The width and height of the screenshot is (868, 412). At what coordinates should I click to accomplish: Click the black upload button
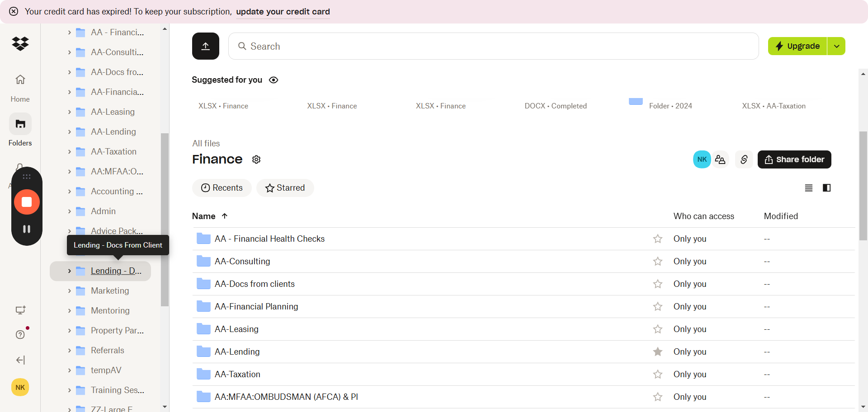(205, 46)
